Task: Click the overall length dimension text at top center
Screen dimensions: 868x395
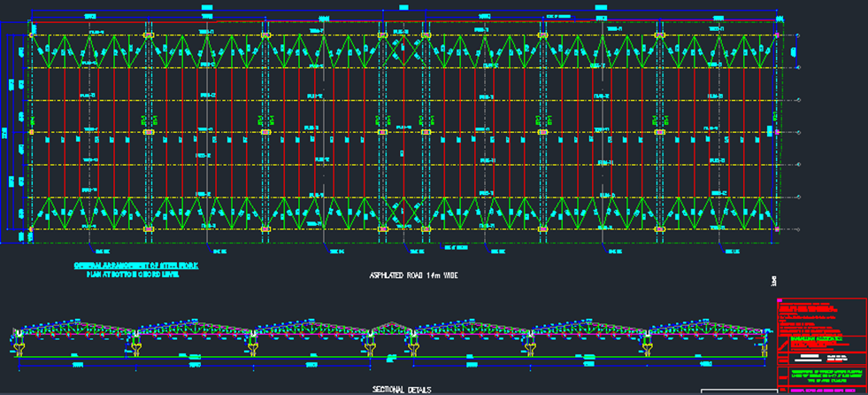Action: pyautogui.click(x=403, y=7)
